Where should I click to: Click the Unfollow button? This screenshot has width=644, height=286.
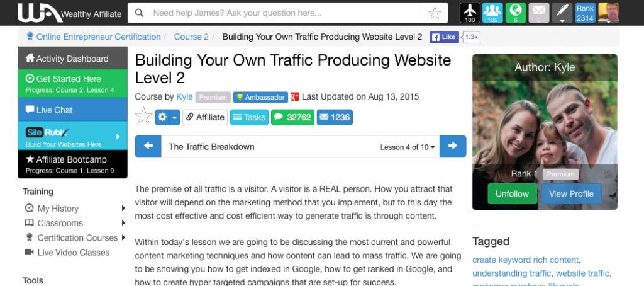tap(512, 194)
